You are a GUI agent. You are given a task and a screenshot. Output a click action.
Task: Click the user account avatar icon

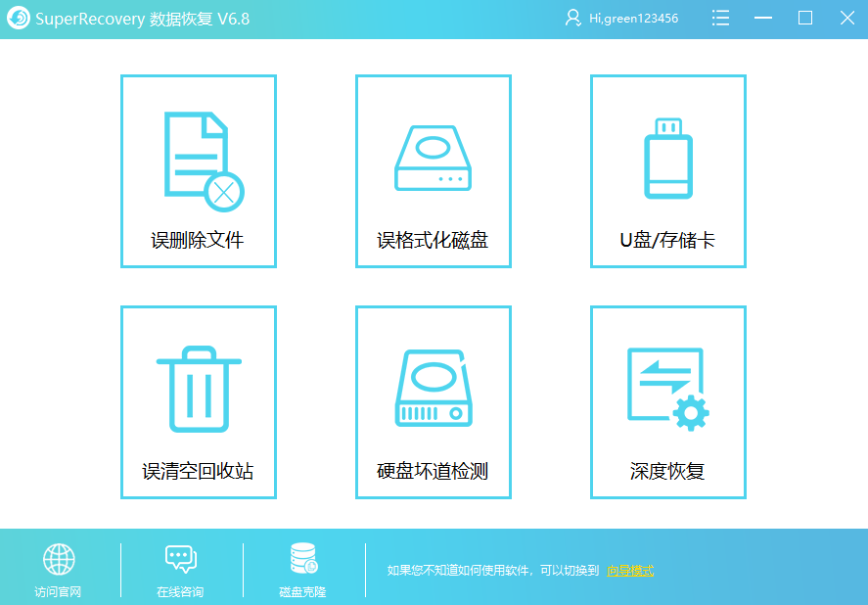pyautogui.click(x=572, y=19)
